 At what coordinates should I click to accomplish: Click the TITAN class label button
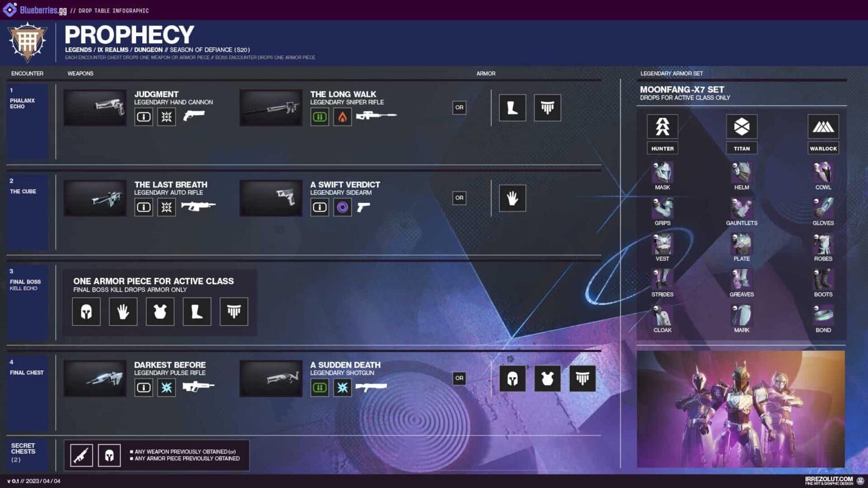(x=741, y=149)
